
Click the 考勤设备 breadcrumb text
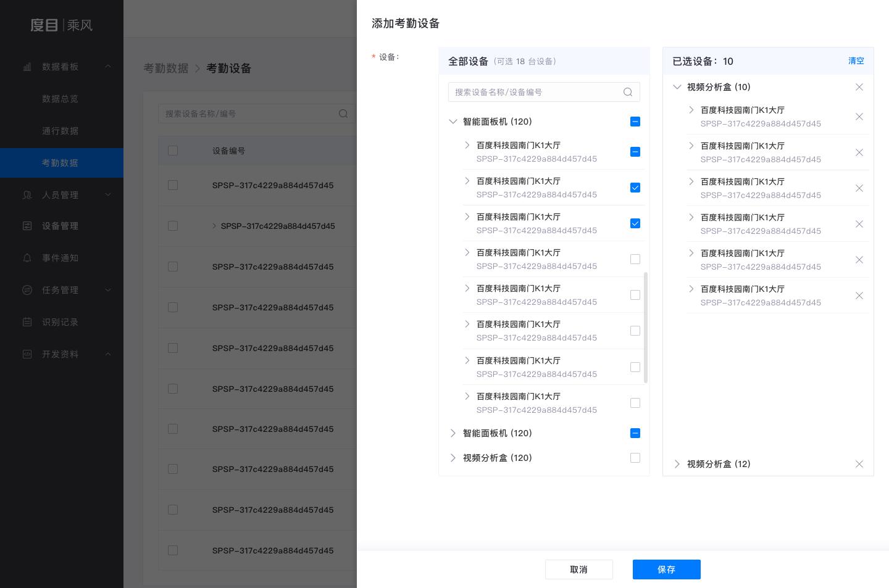[x=229, y=68]
